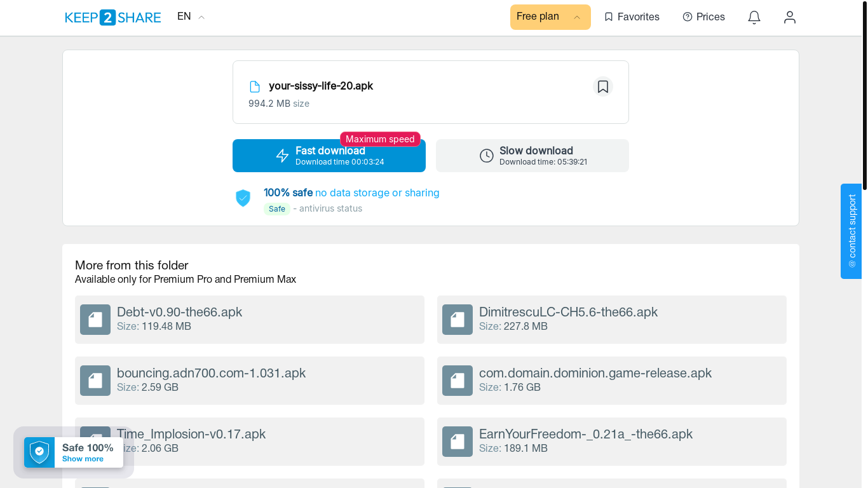Click the 994.2 MB size text
Image resolution: width=868 pixels, height=488 pixels.
pos(279,104)
